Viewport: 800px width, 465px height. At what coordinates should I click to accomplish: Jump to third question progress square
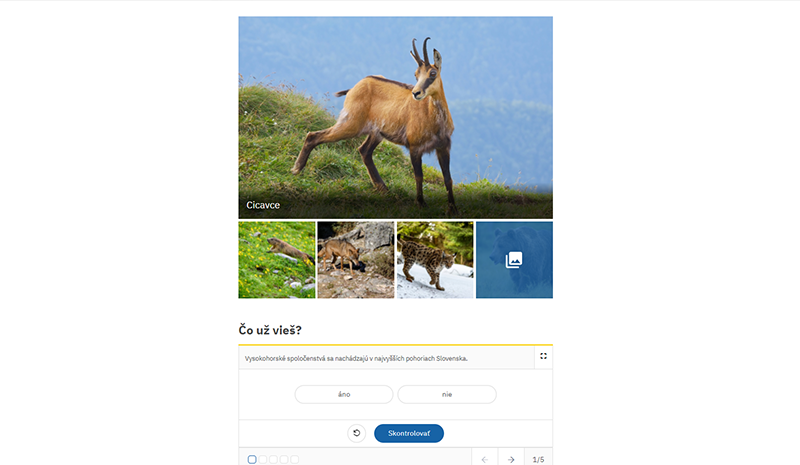273,459
